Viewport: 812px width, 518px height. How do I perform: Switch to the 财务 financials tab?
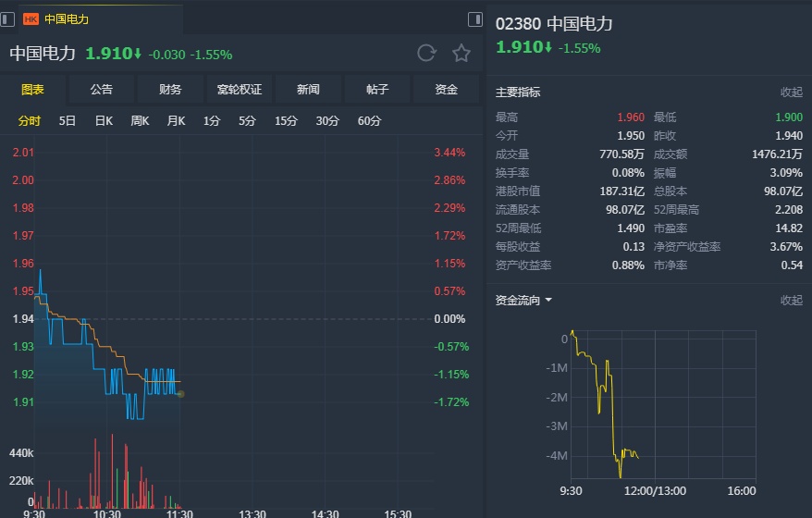coord(170,90)
